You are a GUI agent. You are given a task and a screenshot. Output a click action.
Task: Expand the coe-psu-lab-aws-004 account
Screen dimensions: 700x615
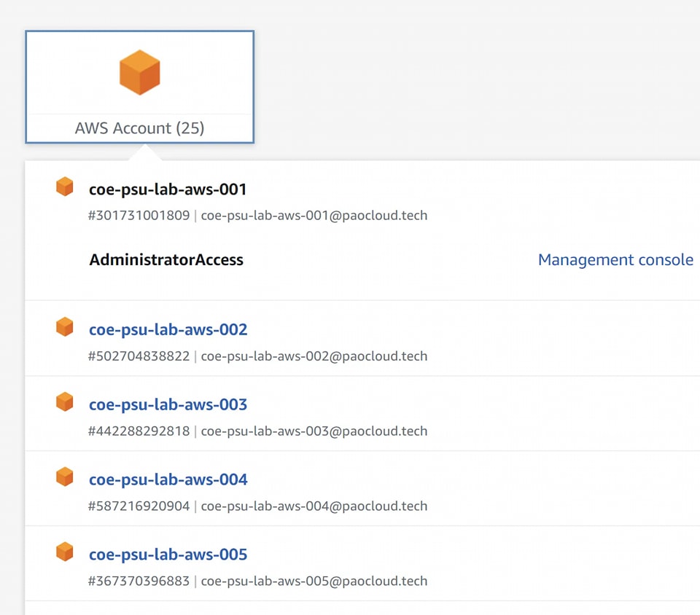pos(168,479)
